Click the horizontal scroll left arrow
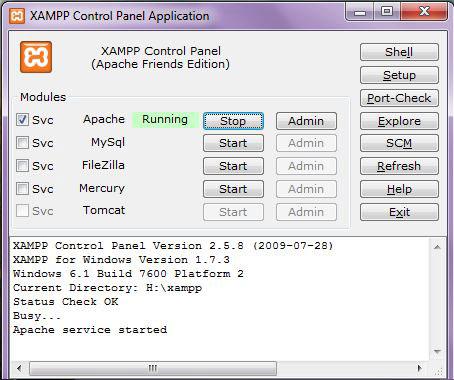This screenshot has height=380, width=454. (19, 368)
